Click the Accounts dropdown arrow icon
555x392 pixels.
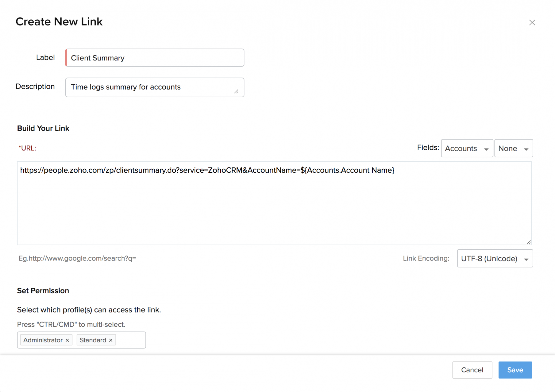[486, 149]
